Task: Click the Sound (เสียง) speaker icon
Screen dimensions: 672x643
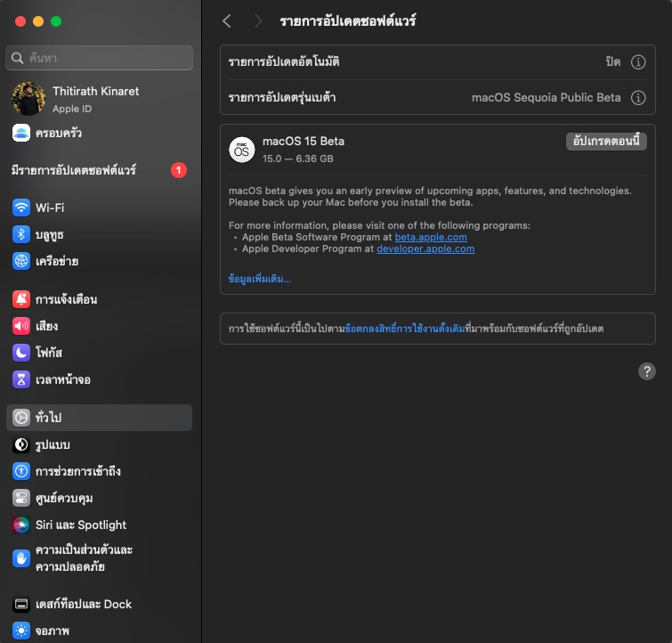Action: [x=21, y=326]
